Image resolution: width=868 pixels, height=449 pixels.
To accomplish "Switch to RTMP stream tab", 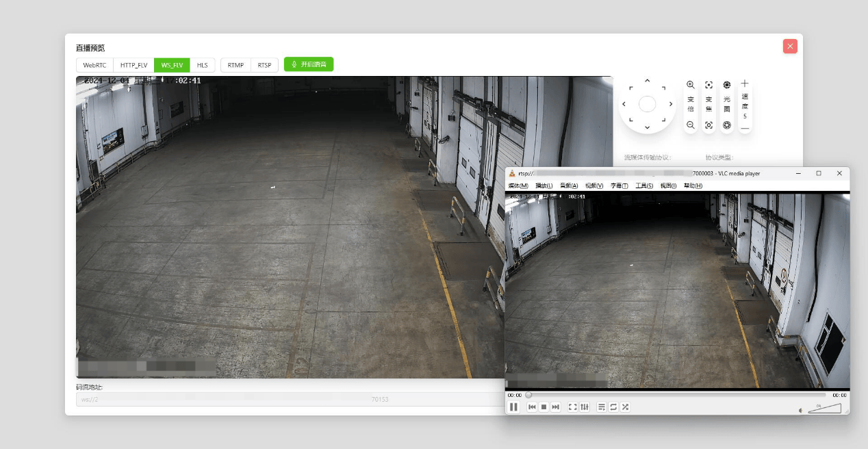I will tap(235, 65).
